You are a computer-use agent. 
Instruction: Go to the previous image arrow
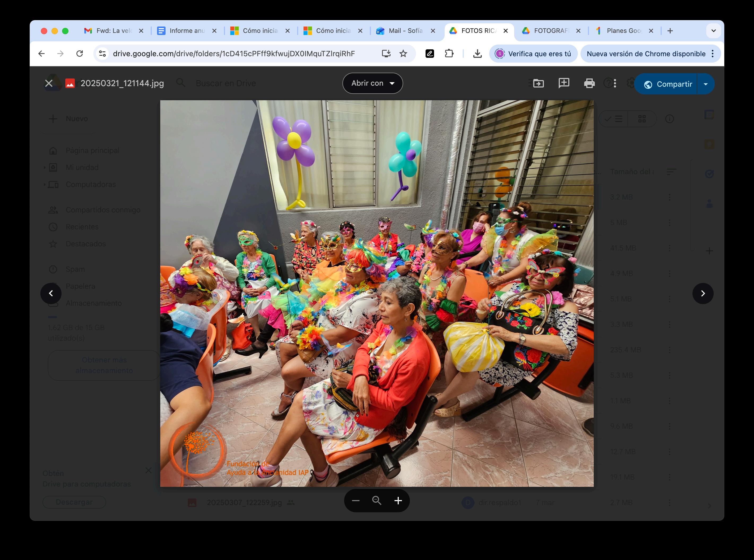pyautogui.click(x=51, y=294)
